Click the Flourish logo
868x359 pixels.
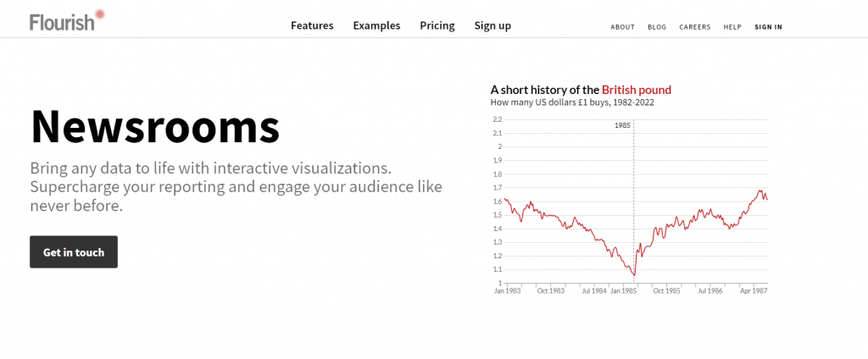pos(67,20)
